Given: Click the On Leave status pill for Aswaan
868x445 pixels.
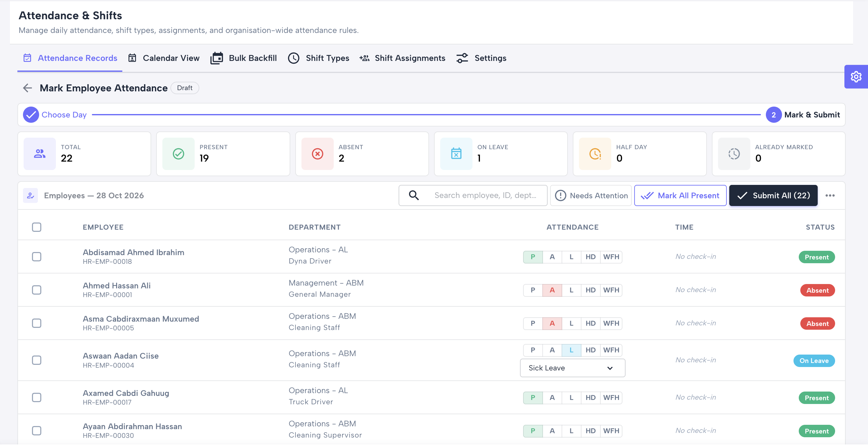Looking at the screenshot, I should tap(814, 361).
